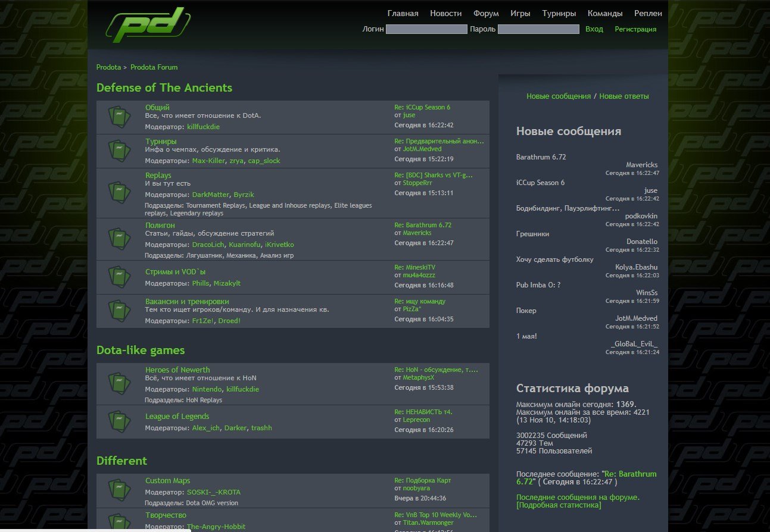Click the board icon beside Вакансии и тренировки

(120, 311)
